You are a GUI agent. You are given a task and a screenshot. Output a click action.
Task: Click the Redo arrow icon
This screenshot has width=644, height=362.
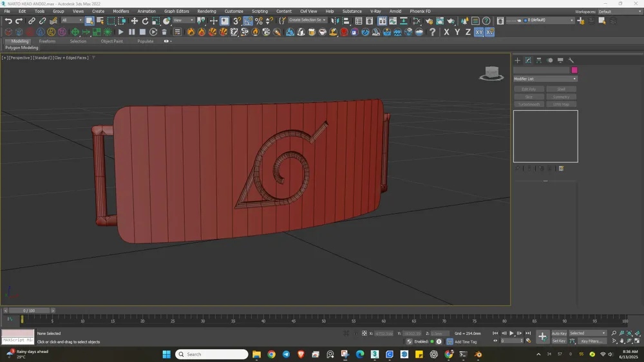(x=19, y=21)
